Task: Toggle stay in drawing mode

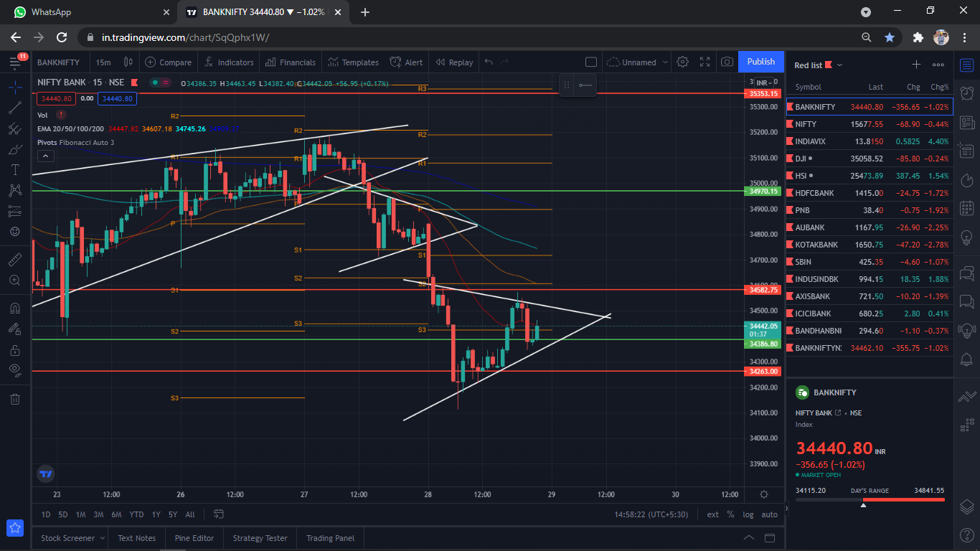Action: click(x=15, y=329)
